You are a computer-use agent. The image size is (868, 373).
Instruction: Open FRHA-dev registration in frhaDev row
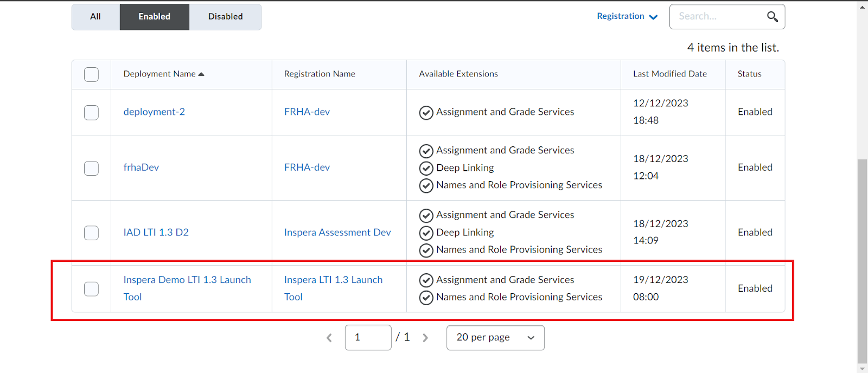tap(307, 168)
